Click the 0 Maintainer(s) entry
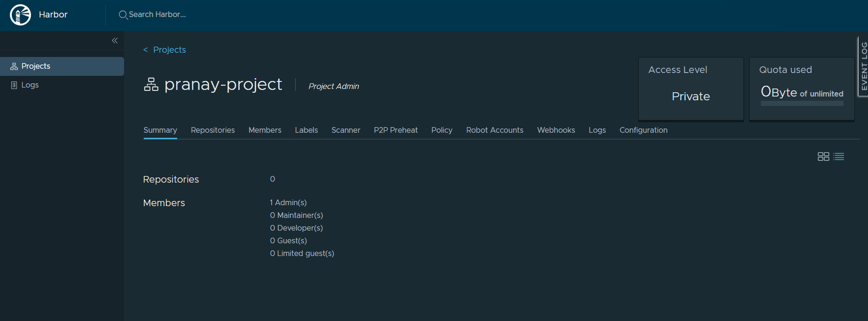 pyautogui.click(x=296, y=215)
